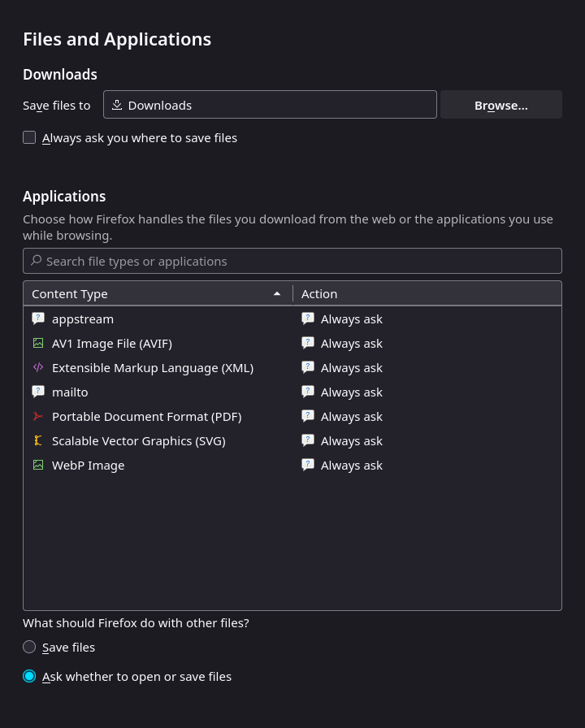Image resolution: width=585 pixels, height=728 pixels.
Task: Sort by the Content Type column header
Action: [x=158, y=294]
